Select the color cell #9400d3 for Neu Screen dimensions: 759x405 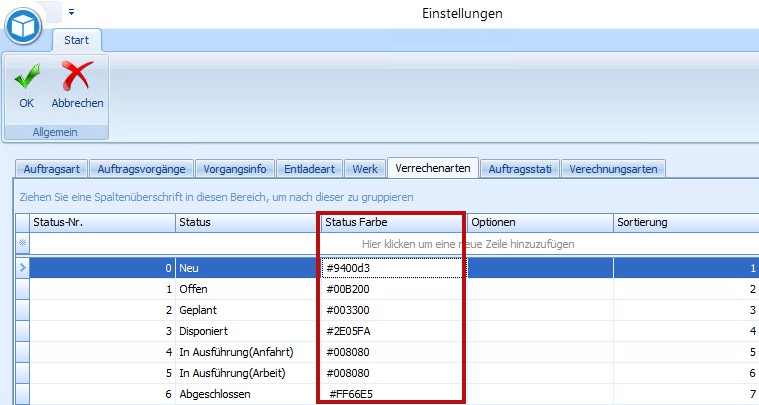coord(392,268)
